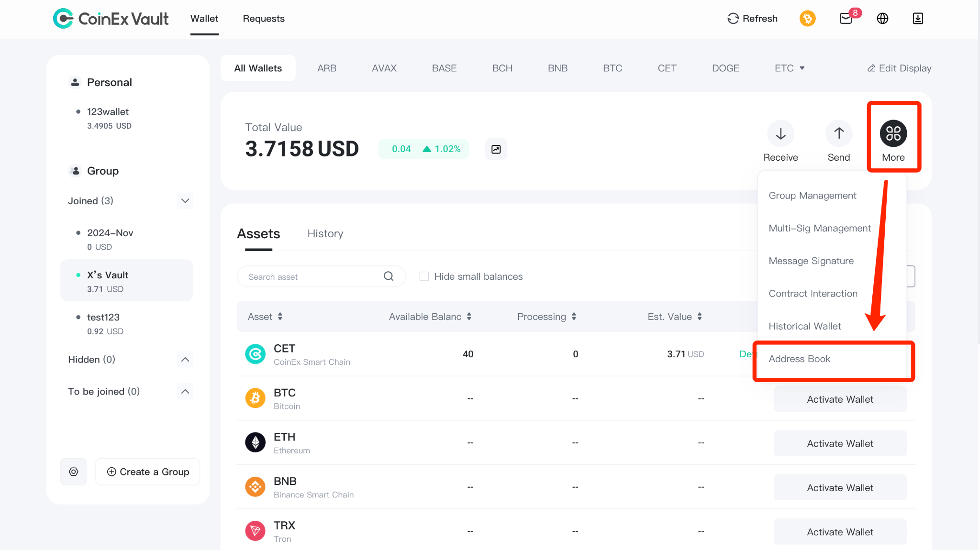Sort by Asset column arrows
980x550 pixels.
click(280, 317)
